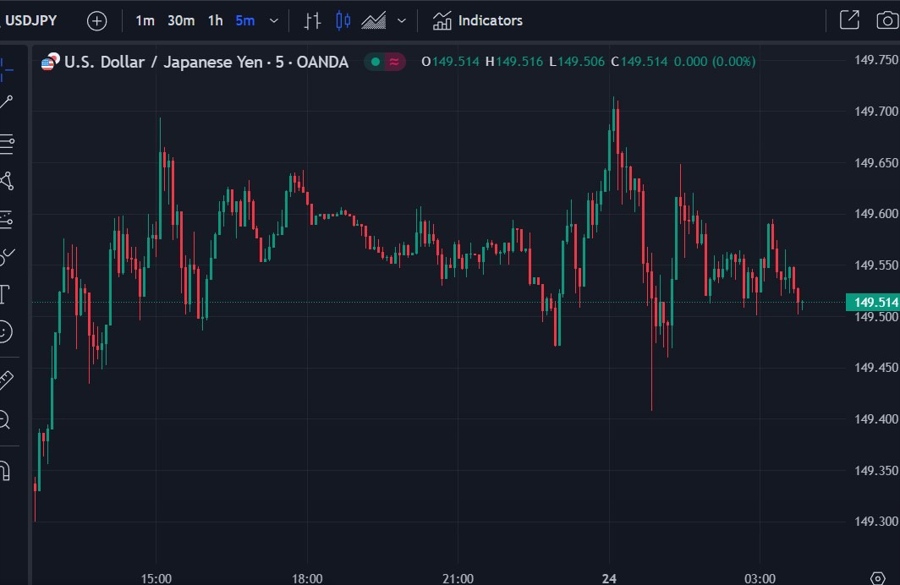
Task: Switch to the bars chart style
Action: tap(312, 21)
